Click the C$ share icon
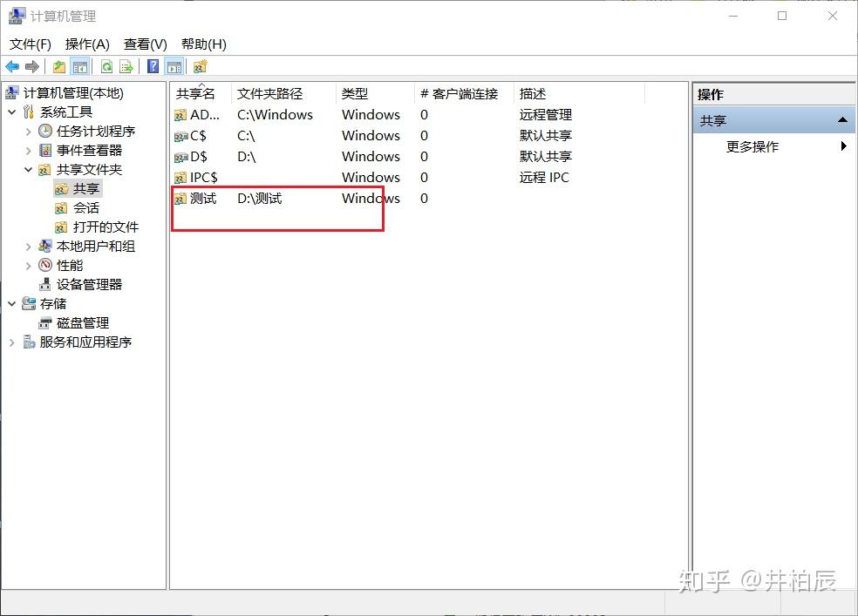 [x=180, y=136]
